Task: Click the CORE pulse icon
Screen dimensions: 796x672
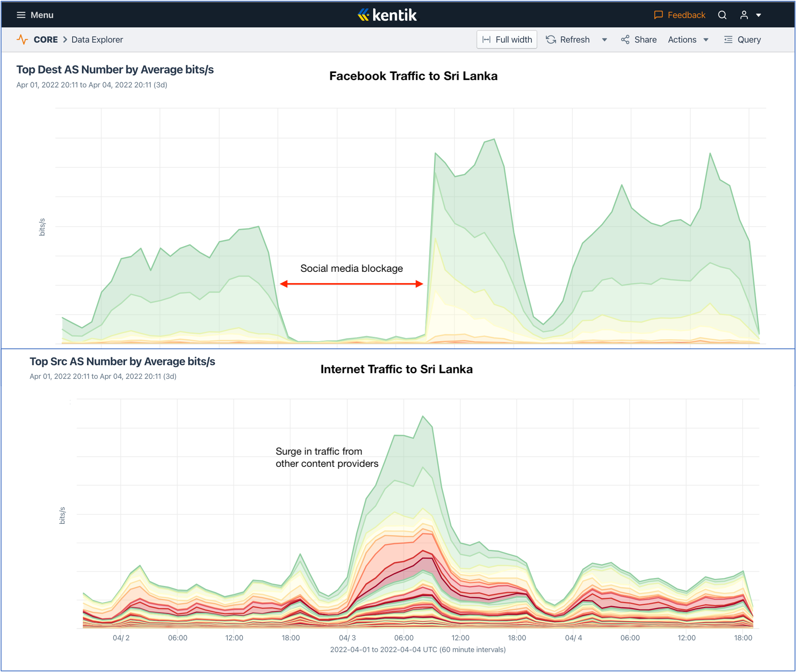Action: click(x=23, y=40)
